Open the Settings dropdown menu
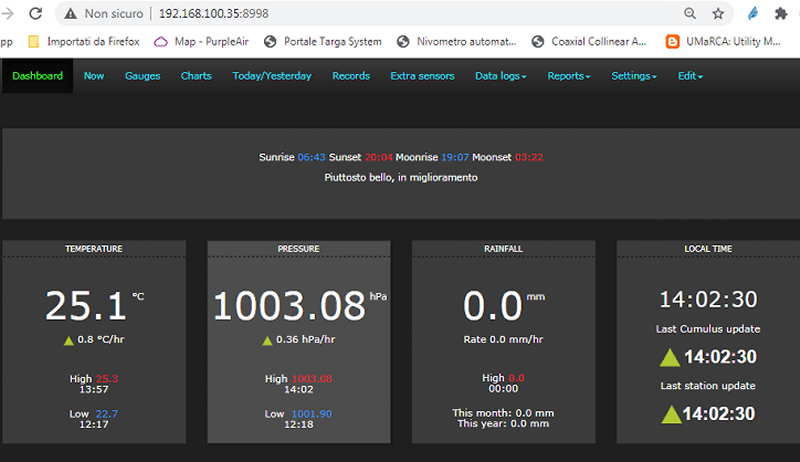 [634, 76]
